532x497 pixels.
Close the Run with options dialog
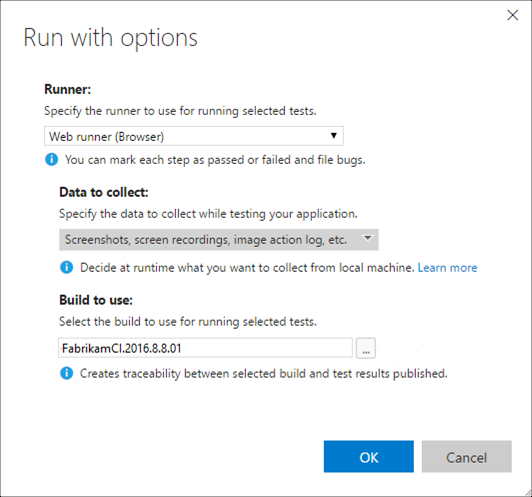tap(512, 15)
